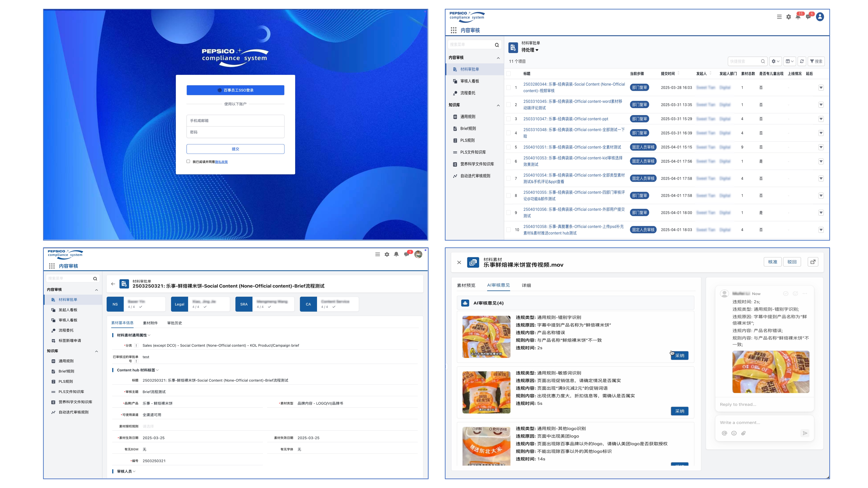Click 驳回 to reject the video

792,262
